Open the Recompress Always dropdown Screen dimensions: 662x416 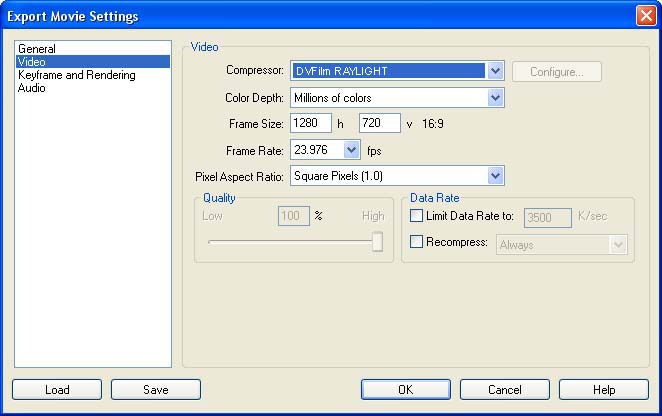562,245
